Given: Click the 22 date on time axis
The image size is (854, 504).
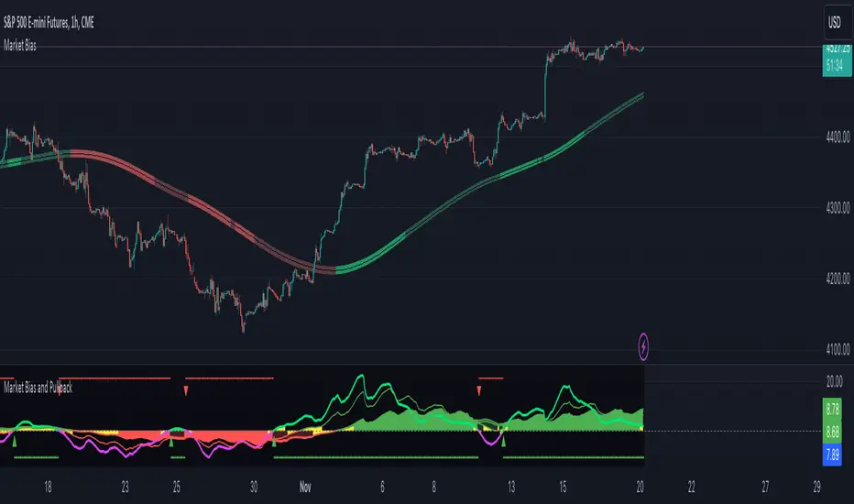Looking at the screenshot, I should coord(691,488).
